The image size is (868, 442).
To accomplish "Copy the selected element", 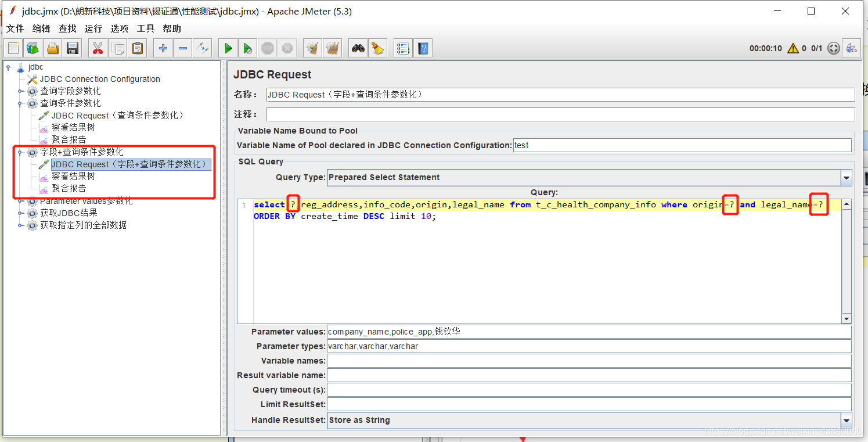I will coord(118,48).
